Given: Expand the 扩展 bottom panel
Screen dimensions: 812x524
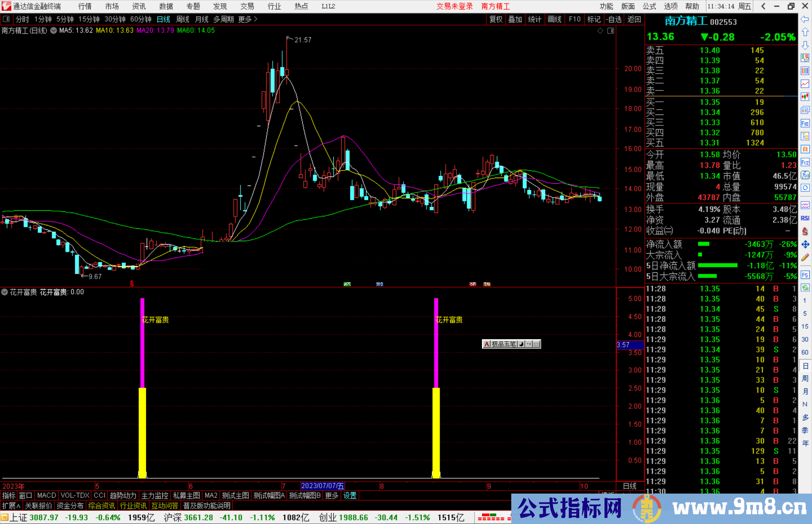Looking at the screenshot, I should (x=11, y=506).
